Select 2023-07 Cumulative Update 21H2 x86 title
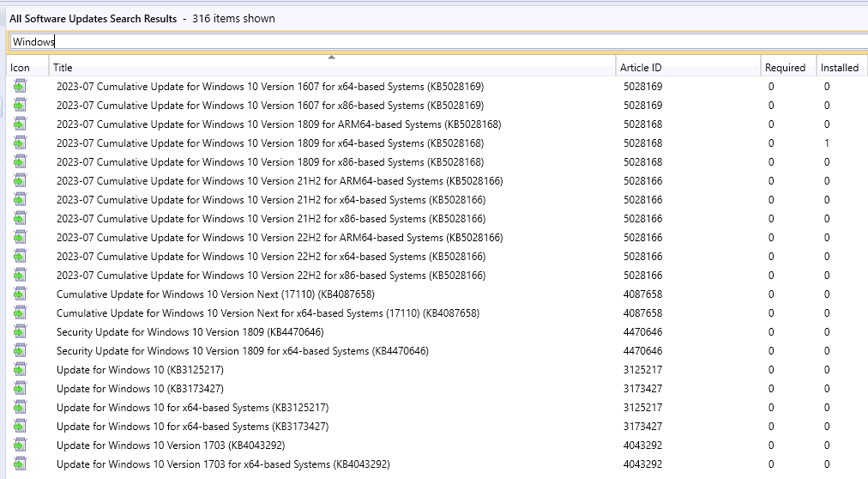This screenshot has width=868, height=479. [271, 218]
